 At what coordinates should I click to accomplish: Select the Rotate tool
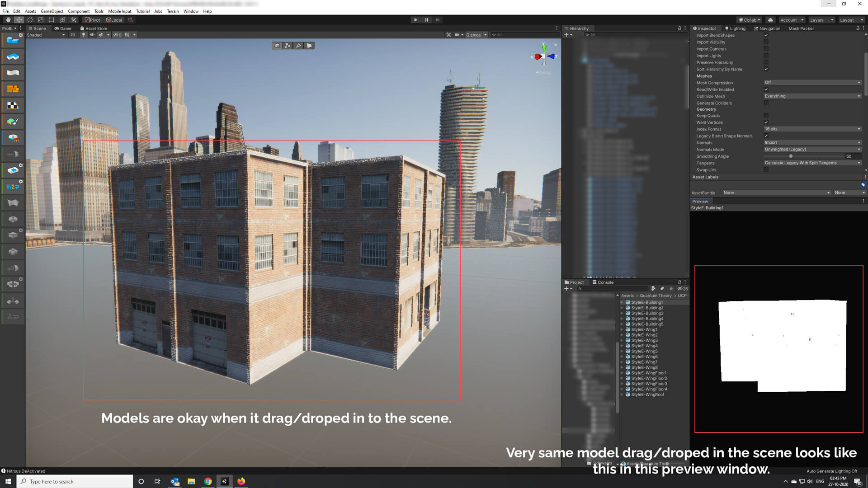pyautogui.click(x=30, y=20)
